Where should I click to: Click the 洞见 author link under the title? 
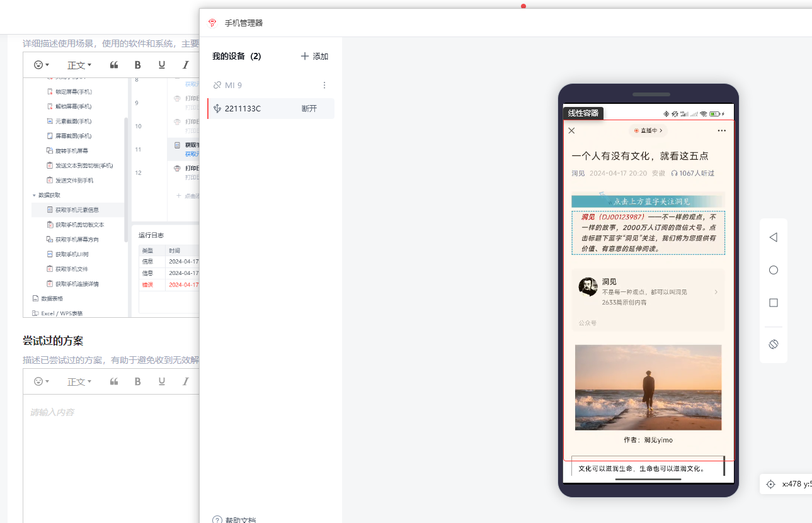coord(578,173)
